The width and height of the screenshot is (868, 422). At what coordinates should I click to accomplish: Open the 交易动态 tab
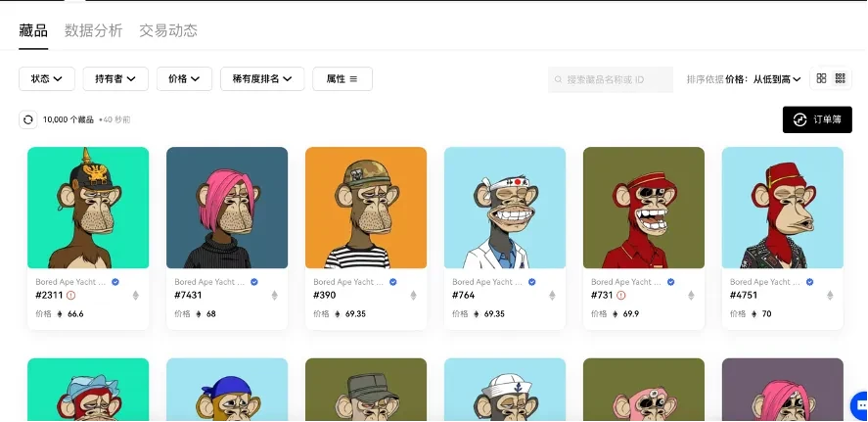tap(168, 30)
